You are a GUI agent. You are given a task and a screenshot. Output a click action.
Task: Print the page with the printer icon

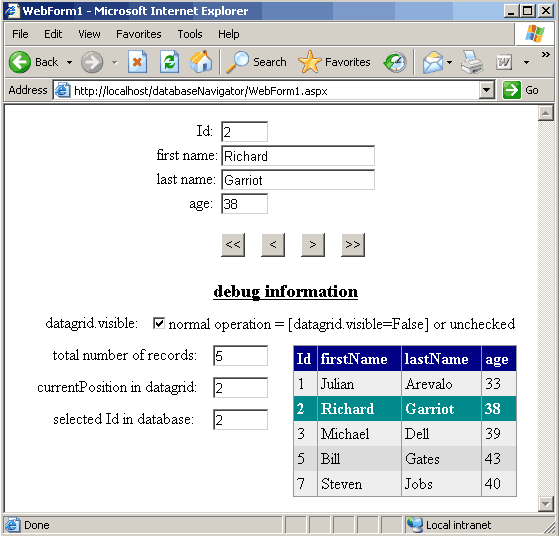tap(472, 62)
